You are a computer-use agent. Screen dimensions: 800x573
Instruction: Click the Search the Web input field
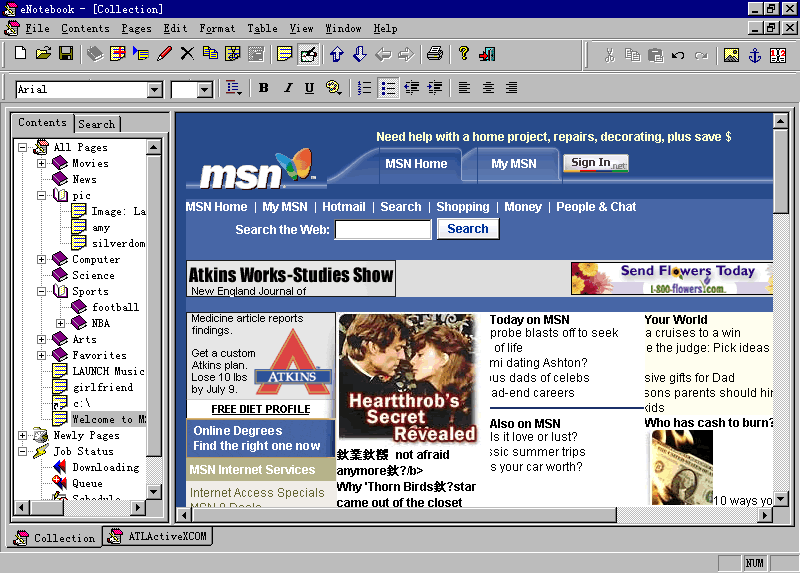point(383,229)
